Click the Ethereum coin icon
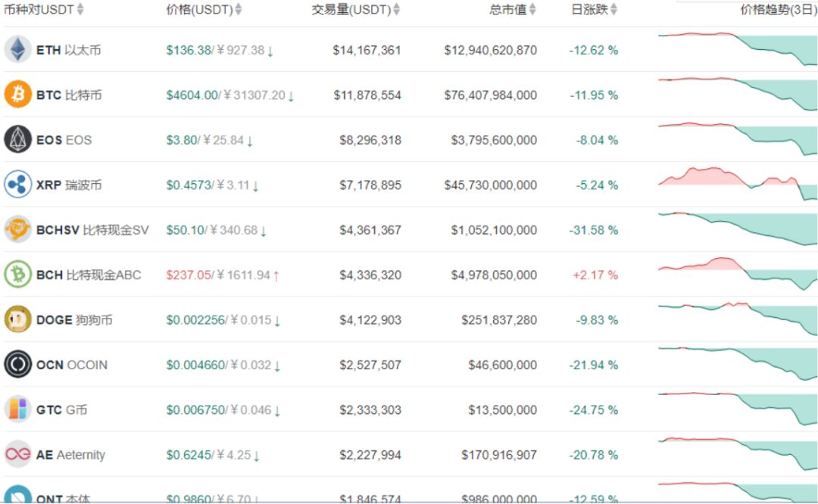 (x=18, y=50)
